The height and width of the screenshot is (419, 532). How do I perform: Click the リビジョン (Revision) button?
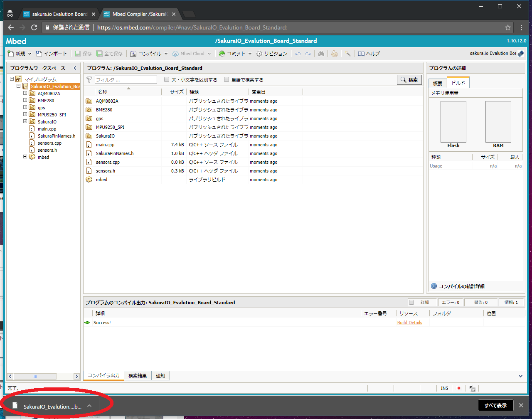point(272,54)
